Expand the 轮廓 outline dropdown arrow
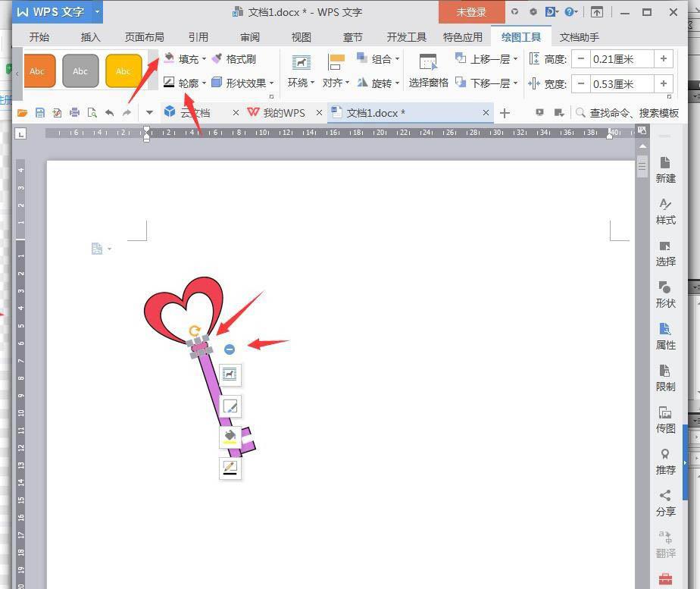700x589 pixels. (x=204, y=83)
